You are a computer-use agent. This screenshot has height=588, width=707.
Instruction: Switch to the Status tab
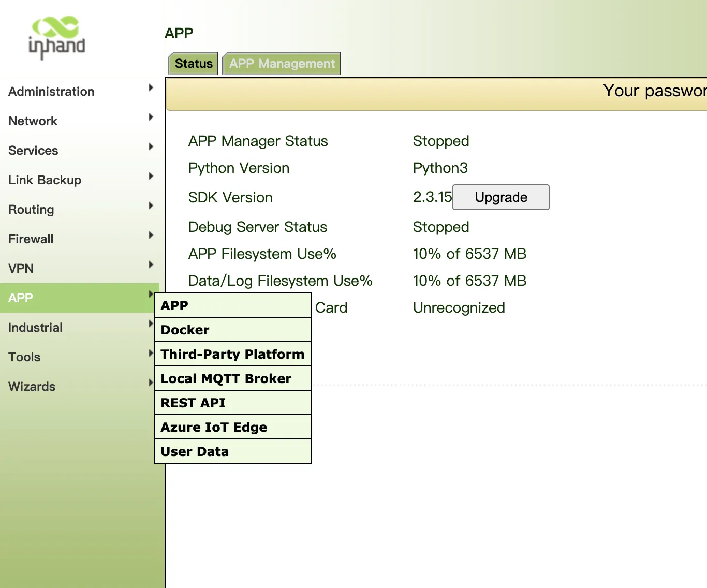pos(194,64)
